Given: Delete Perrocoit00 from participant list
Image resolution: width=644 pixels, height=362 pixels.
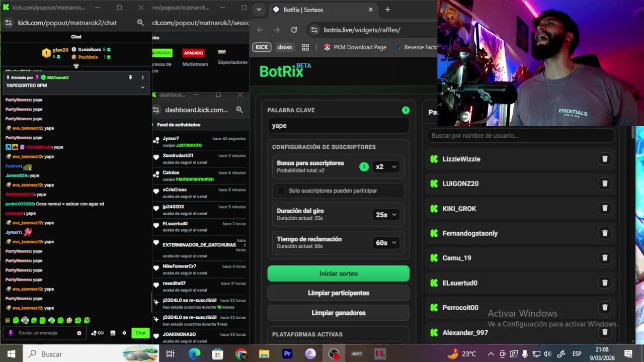Looking at the screenshot, I should [605, 307].
